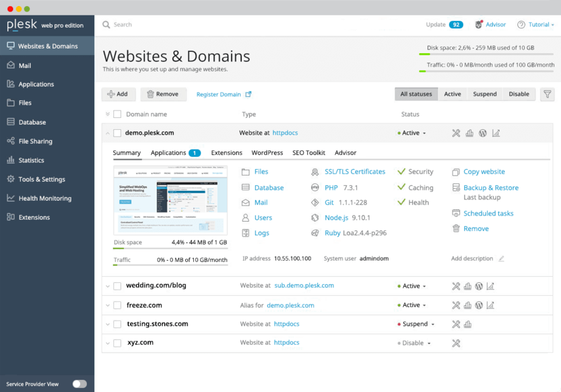Open the Backup & Restore link

point(491,188)
